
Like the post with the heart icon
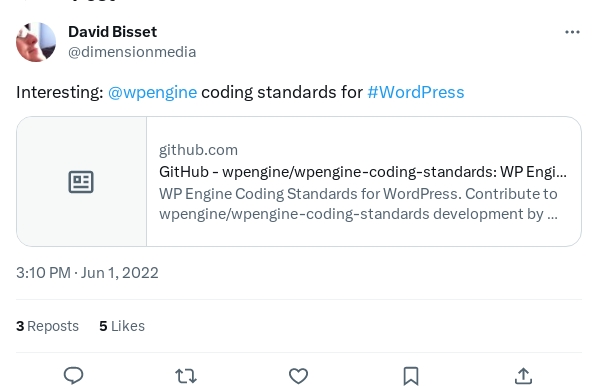(298, 376)
